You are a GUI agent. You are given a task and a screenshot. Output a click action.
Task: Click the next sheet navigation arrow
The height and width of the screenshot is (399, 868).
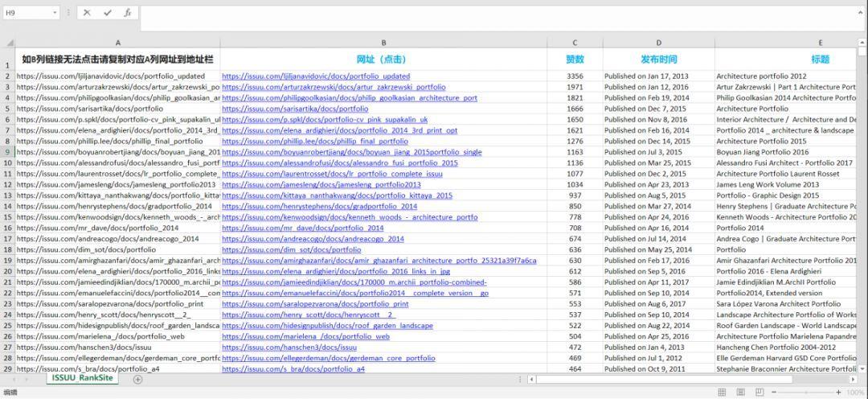click(27, 380)
